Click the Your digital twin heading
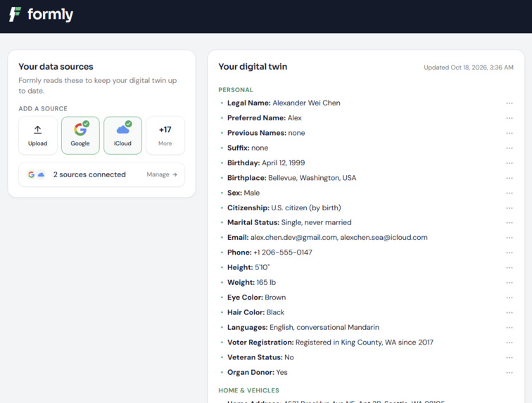 253,67
